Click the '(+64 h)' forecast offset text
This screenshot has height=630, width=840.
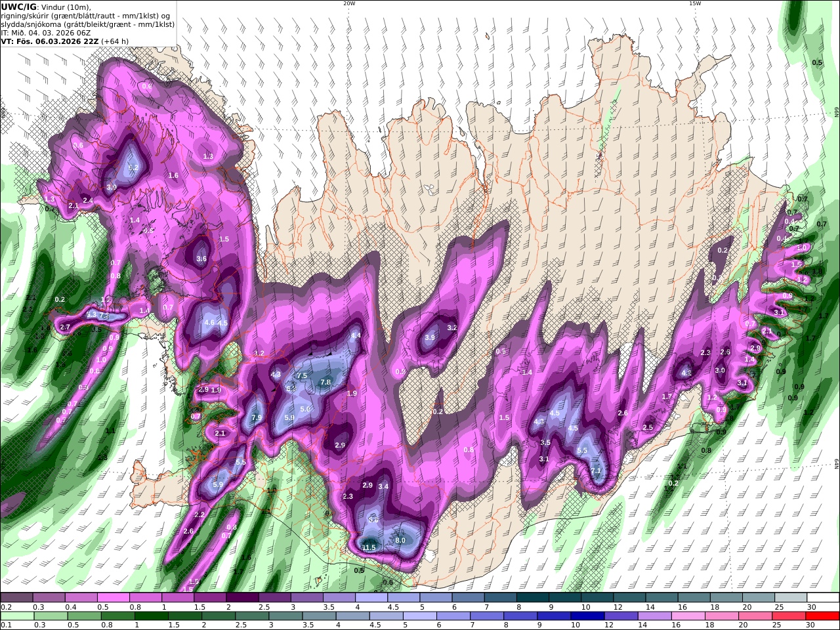pos(115,41)
